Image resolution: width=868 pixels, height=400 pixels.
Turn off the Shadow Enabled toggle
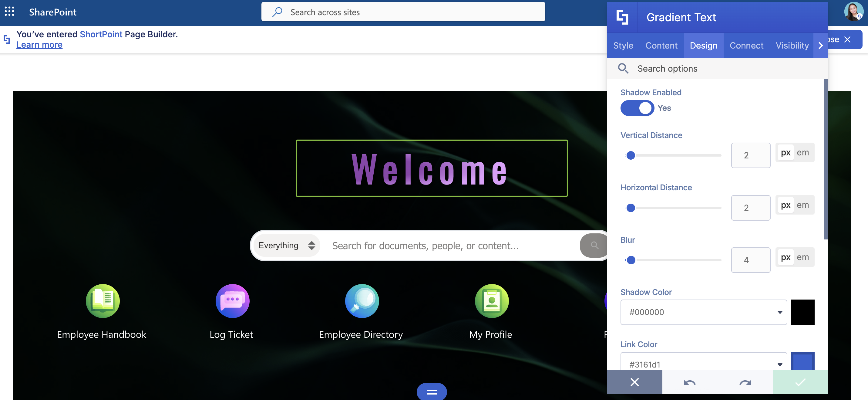pos(637,108)
